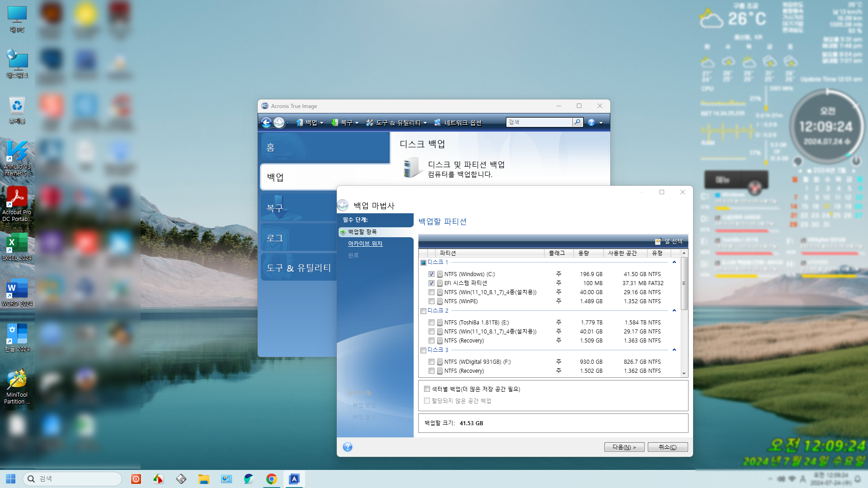
Task: Click the partition list scroll down arrow
Action: tap(684, 374)
